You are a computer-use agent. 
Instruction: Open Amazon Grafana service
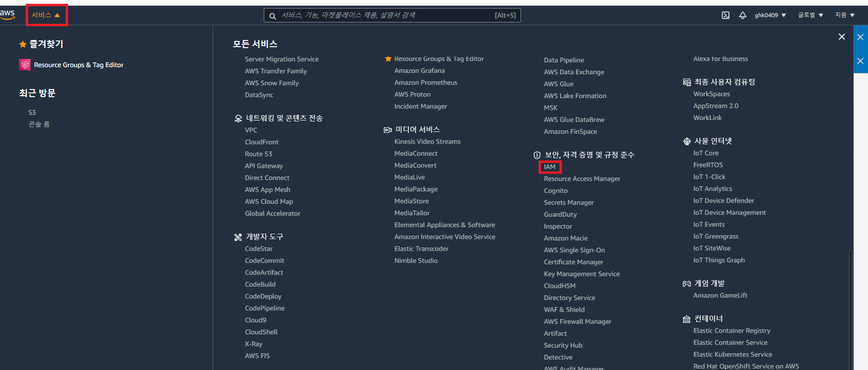(x=419, y=70)
